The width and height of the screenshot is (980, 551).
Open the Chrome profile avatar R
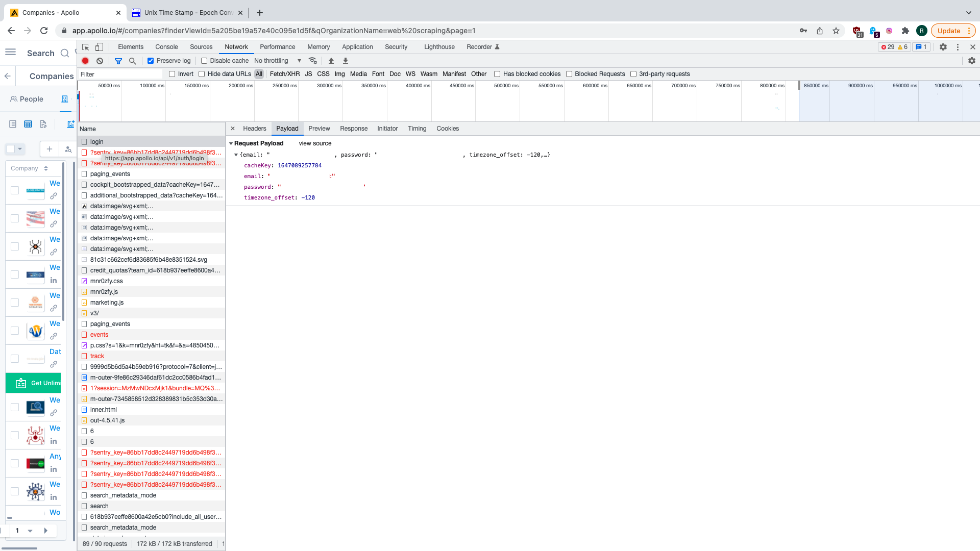(922, 31)
